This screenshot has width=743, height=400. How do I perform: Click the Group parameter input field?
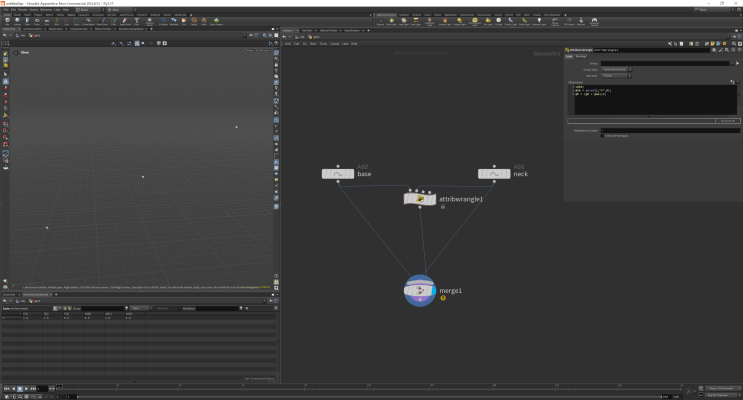(665, 63)
